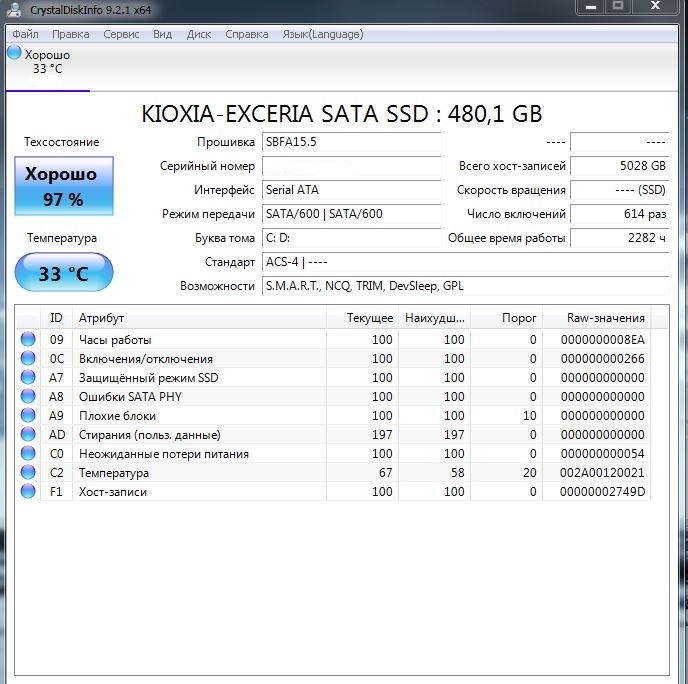Open the Правка menu

pos(70,34)
